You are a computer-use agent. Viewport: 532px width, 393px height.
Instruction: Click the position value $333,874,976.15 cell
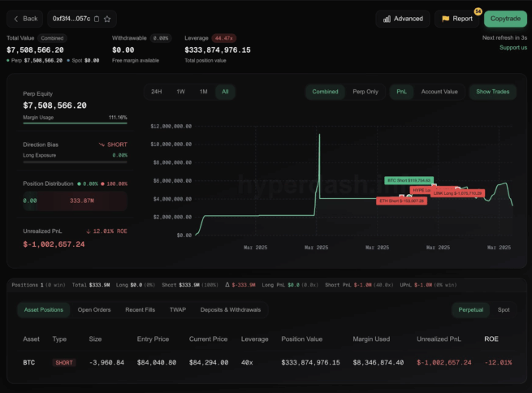pos(310,362)
